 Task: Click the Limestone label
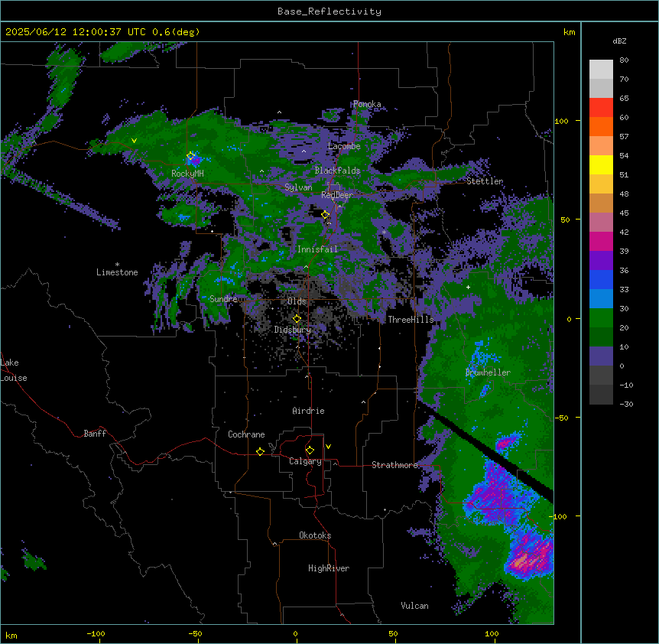point(117,272)
